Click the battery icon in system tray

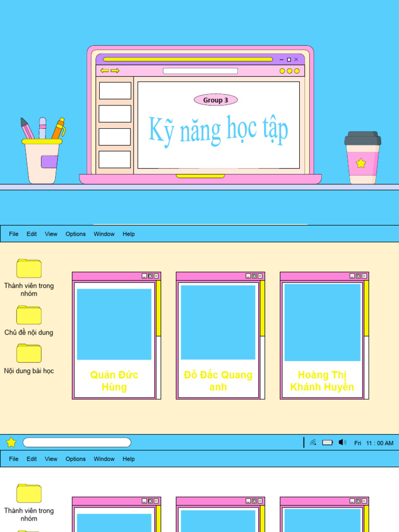pyautogui.click(x=327, y=443)
